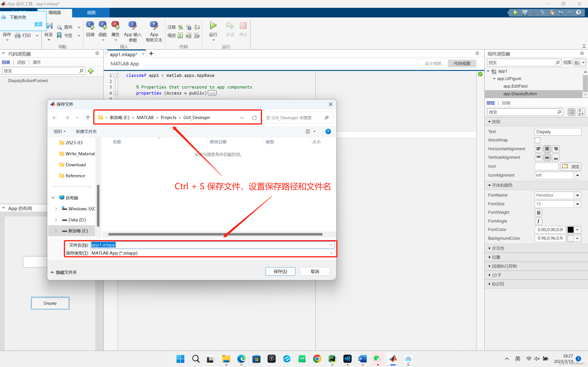
Task: Toggle the WordWrap checkbox
Action: (537, 140)
